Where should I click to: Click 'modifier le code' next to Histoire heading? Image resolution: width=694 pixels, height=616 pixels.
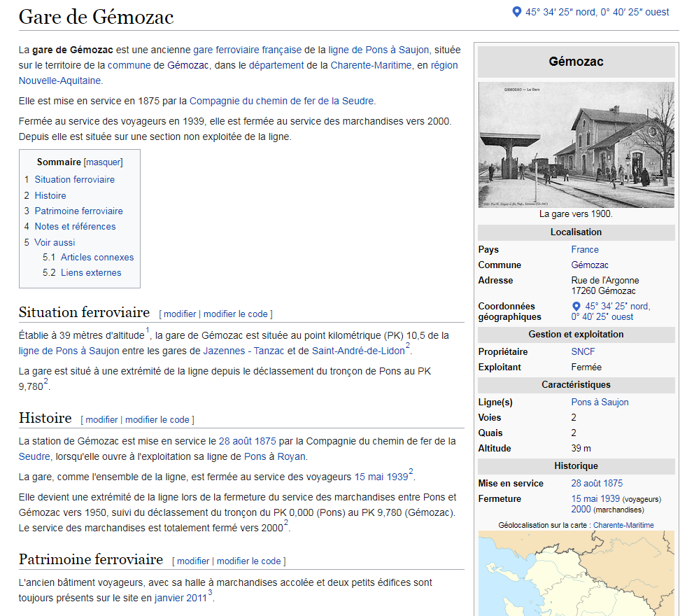(157, 420)
